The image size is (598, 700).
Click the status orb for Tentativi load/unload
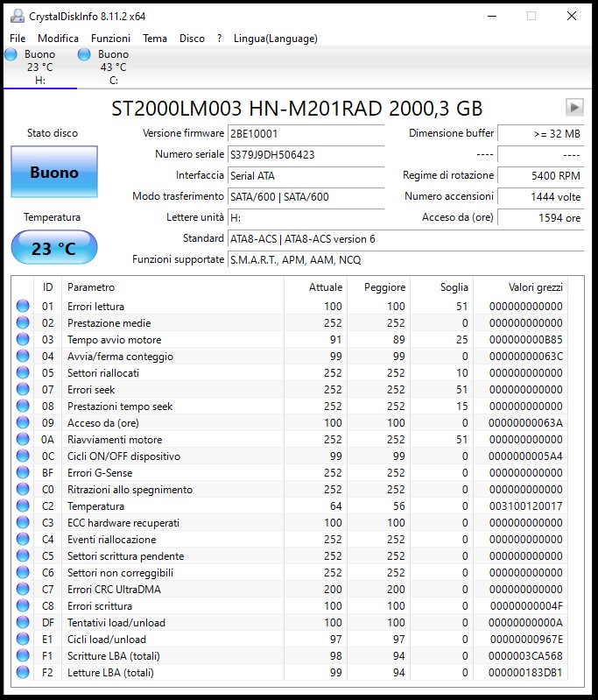[23, 622]
